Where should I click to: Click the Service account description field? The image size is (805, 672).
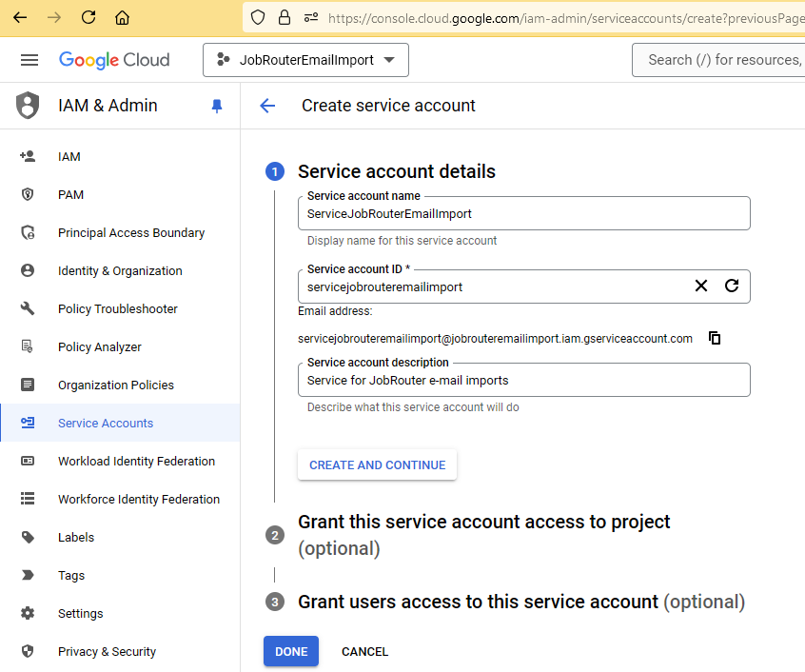[523, 380]
